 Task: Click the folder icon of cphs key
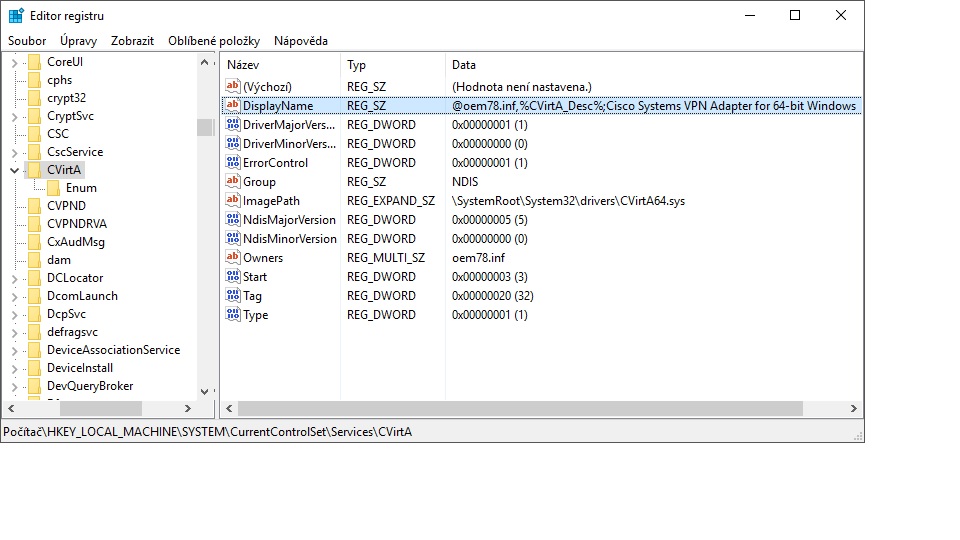click(x=35, y=80)
